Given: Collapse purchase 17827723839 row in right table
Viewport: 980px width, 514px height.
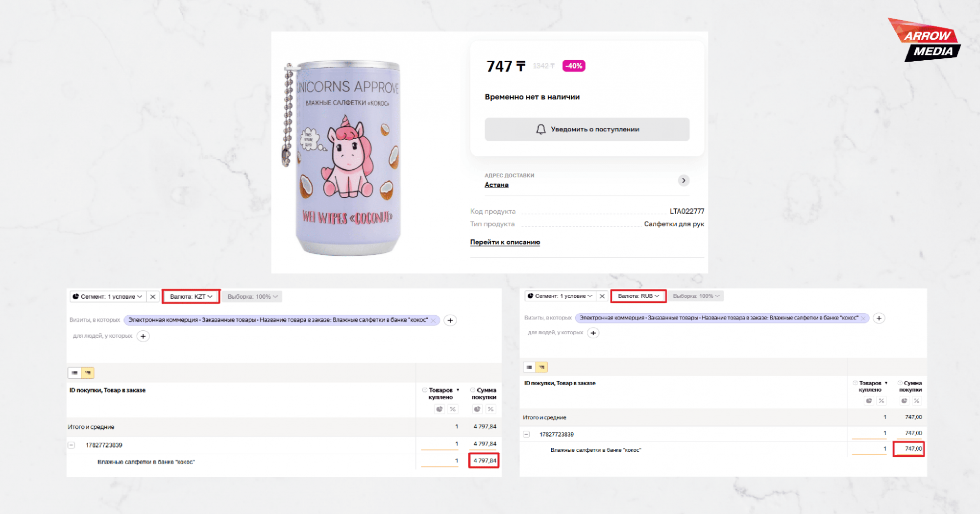Looking at the screenshot, I should click(526, 434).
